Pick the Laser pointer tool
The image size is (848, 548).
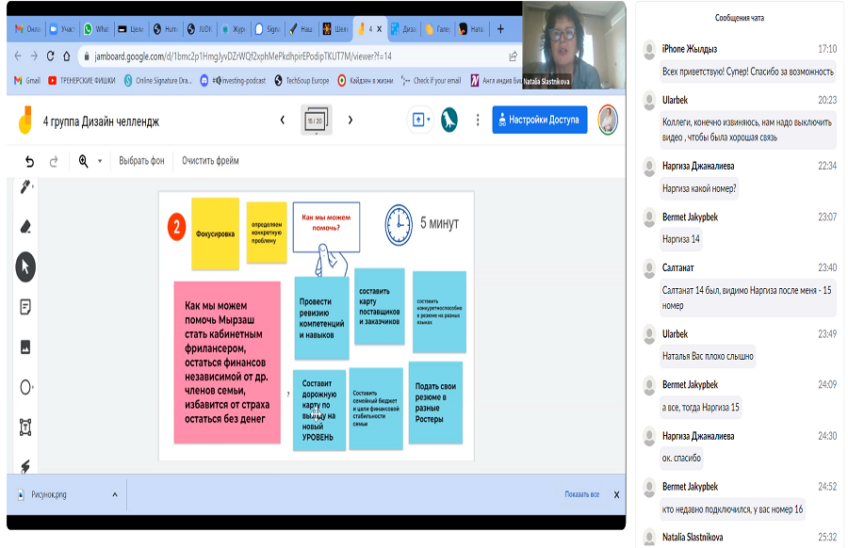[26, 466]
